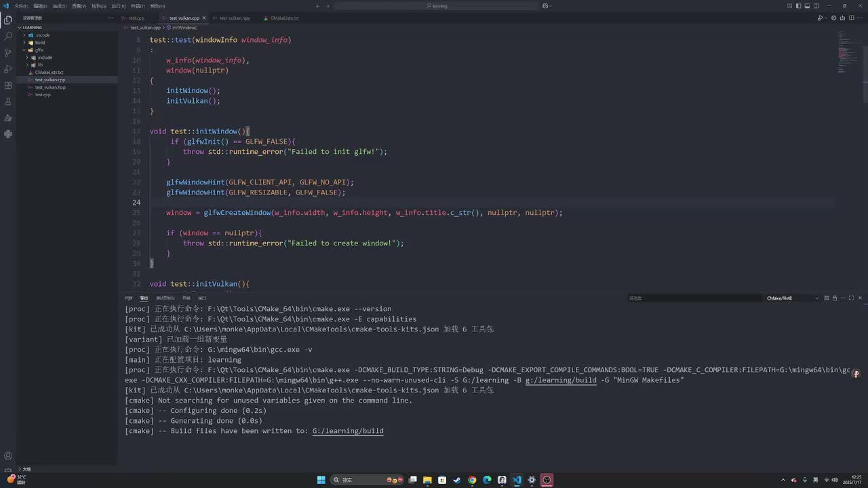Open the Problems panel tab

coord(128,298)
